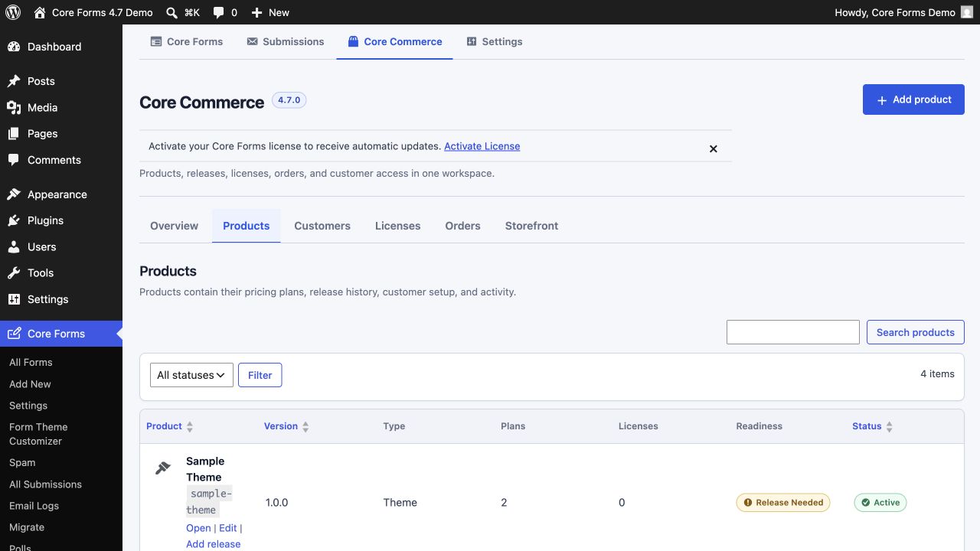Click the WordPress logo icon
This screenshot has width=980, height=551.
[13, 12]
